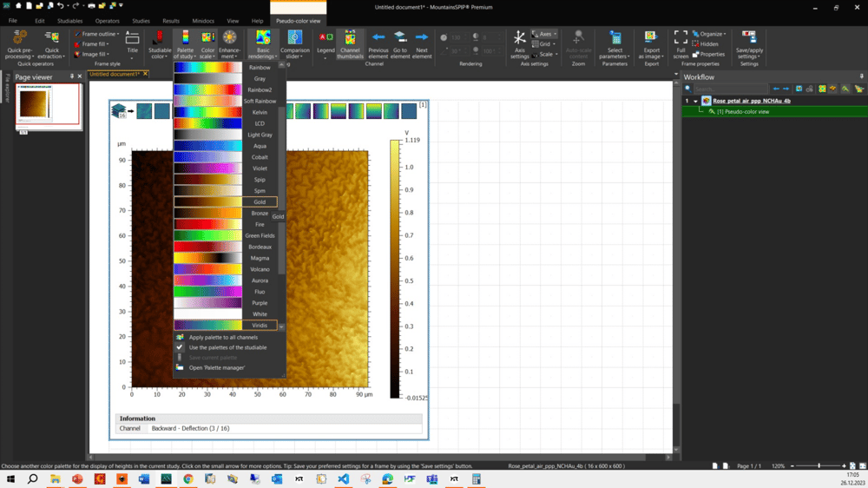Close the Untitled document1 tab
The height and width of the screenshot is (488, 868).
pyautogui.click(x=146, y=74)
